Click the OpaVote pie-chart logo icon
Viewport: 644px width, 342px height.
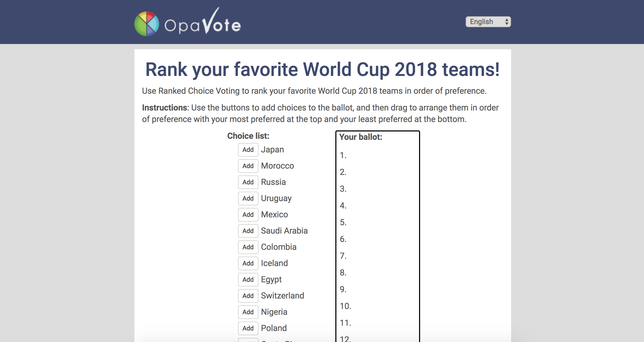pyautogui.click(x=146, y=24)
